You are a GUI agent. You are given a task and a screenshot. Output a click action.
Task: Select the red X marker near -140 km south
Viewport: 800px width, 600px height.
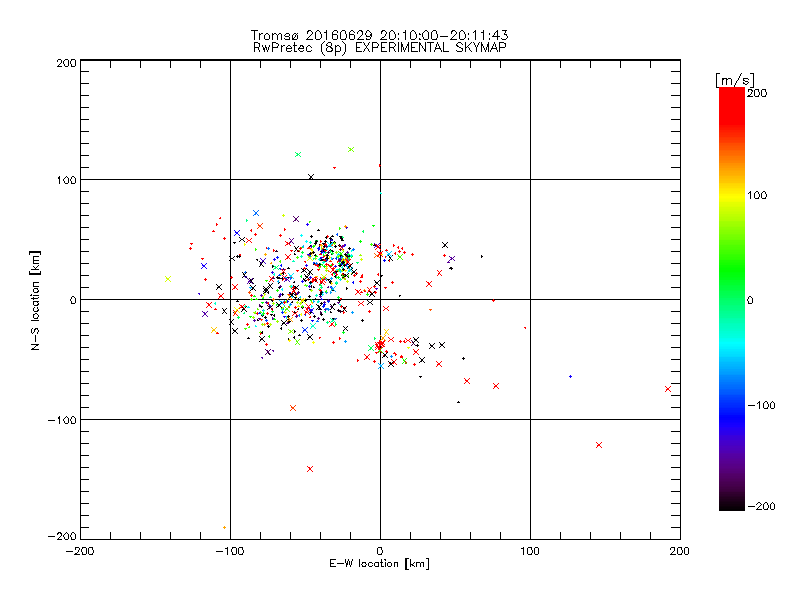(310, 469)
